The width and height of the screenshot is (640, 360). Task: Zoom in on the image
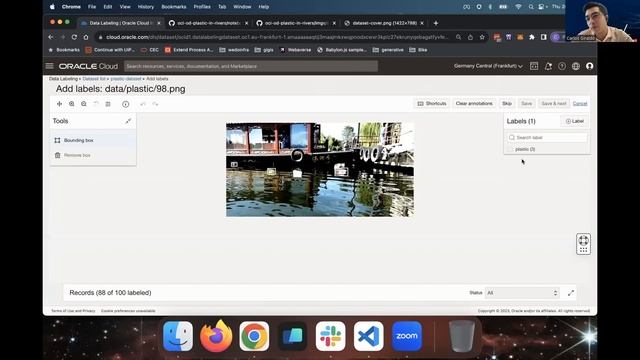pyautogui.click(x=72, y=104)
